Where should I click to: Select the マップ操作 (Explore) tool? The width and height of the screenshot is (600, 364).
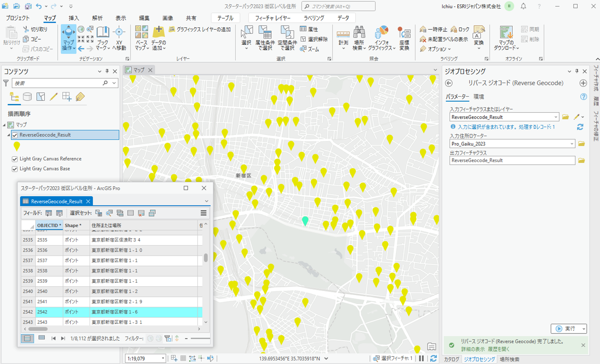coord(69,38)
